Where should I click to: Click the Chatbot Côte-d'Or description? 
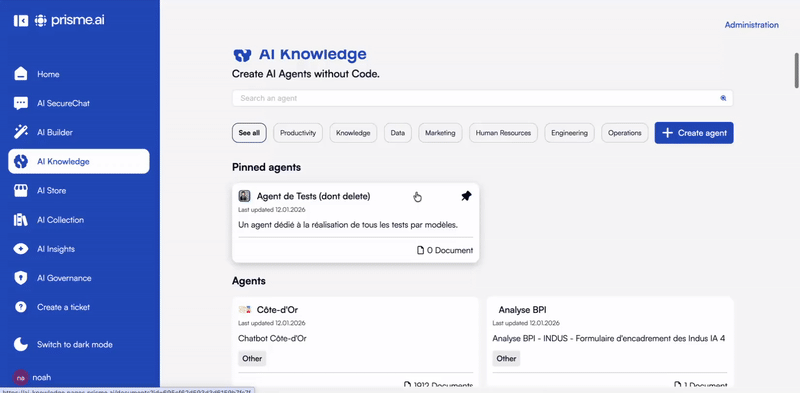(272, 338)
